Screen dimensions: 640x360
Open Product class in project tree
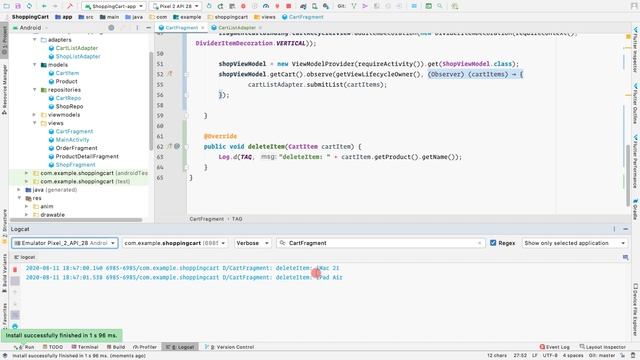(x=66, y=81)
